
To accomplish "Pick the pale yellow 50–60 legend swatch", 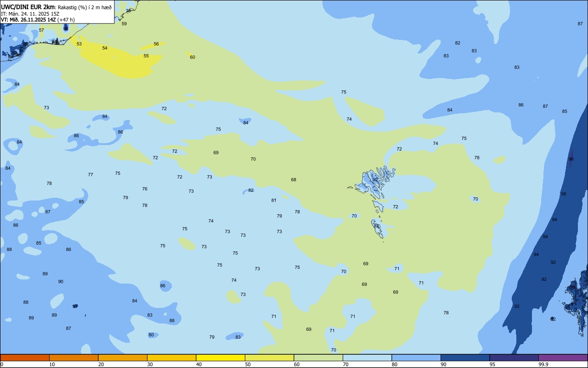I will pos(269,357).
